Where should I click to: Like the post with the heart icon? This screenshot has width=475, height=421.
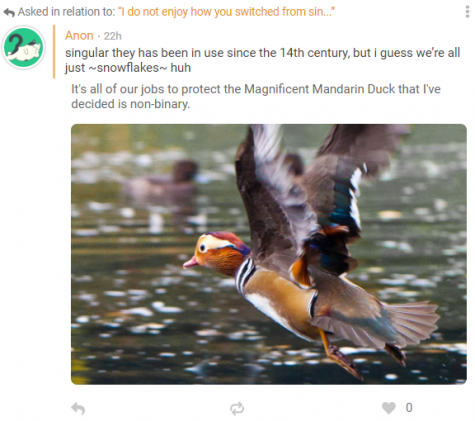point(389,408)
